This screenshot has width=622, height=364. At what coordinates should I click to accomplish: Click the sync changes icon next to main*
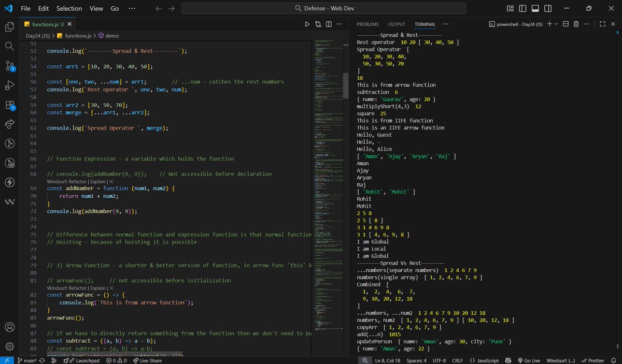coord(41,360)
